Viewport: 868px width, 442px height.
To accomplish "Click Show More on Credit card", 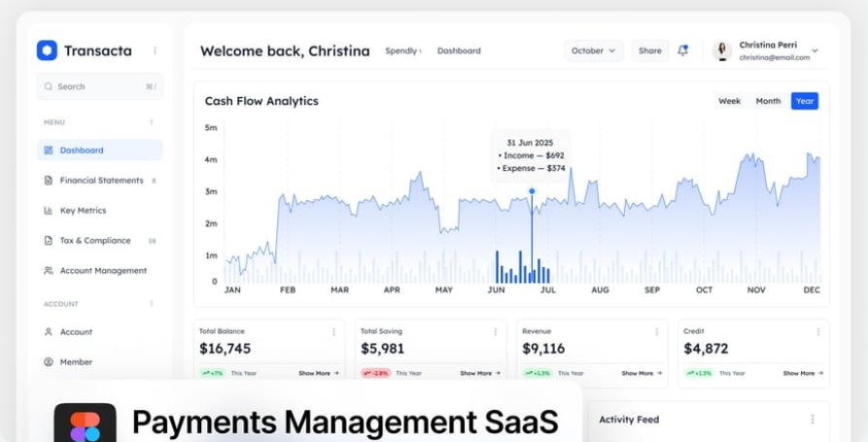I will coord(803,373).
